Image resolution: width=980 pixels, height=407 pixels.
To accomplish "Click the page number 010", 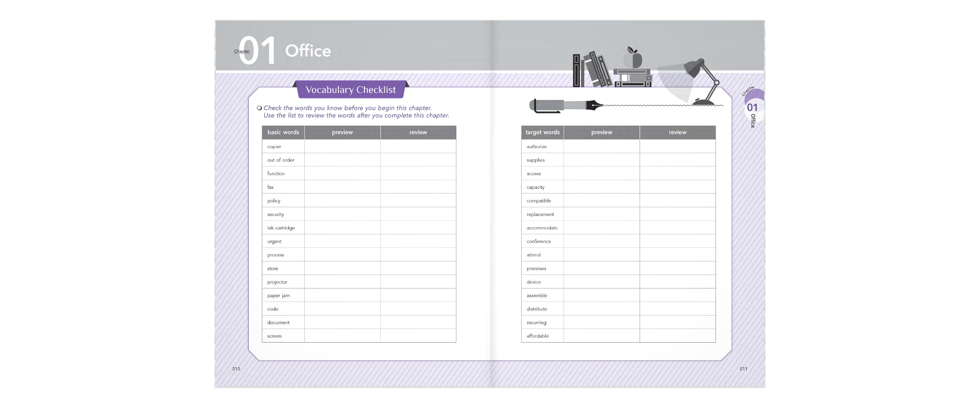I will (236, 369).
